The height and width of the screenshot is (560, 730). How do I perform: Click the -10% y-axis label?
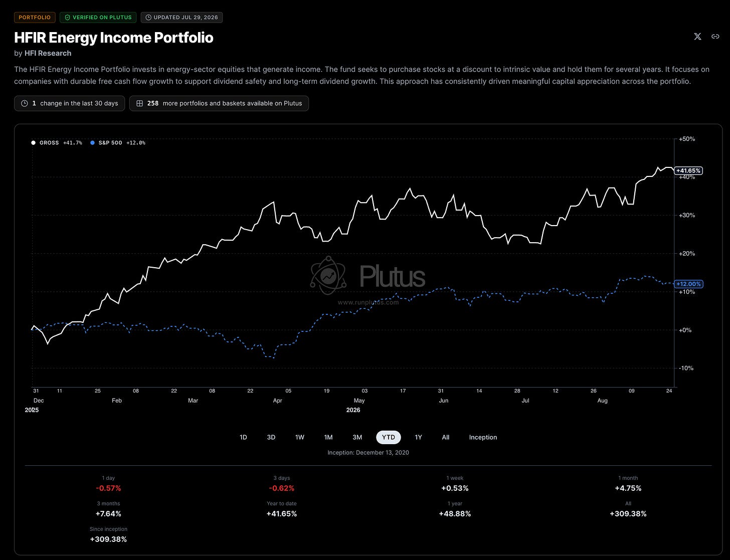(x=686, y=368)
